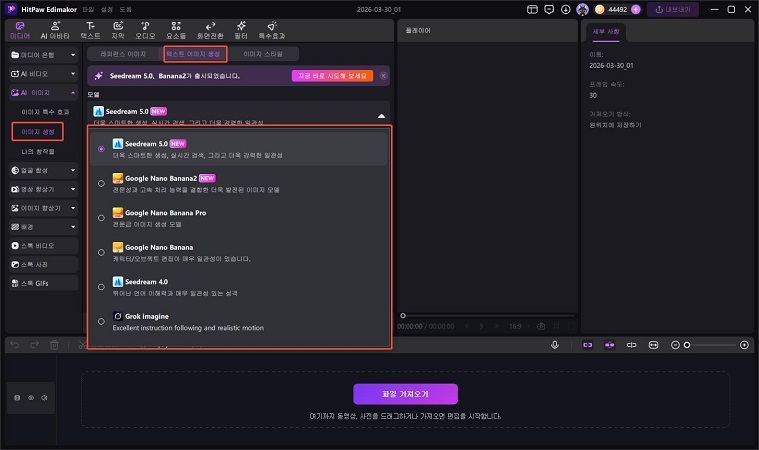Open the AI 아바타 avatar tool
Viewport: 759px width, 450px height.
point(55,30)
